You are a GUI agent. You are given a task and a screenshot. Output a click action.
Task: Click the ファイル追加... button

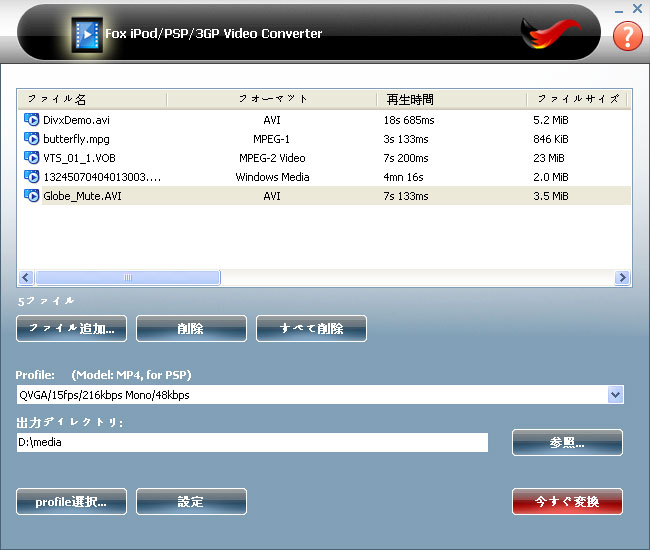click(x=72, y=329)
